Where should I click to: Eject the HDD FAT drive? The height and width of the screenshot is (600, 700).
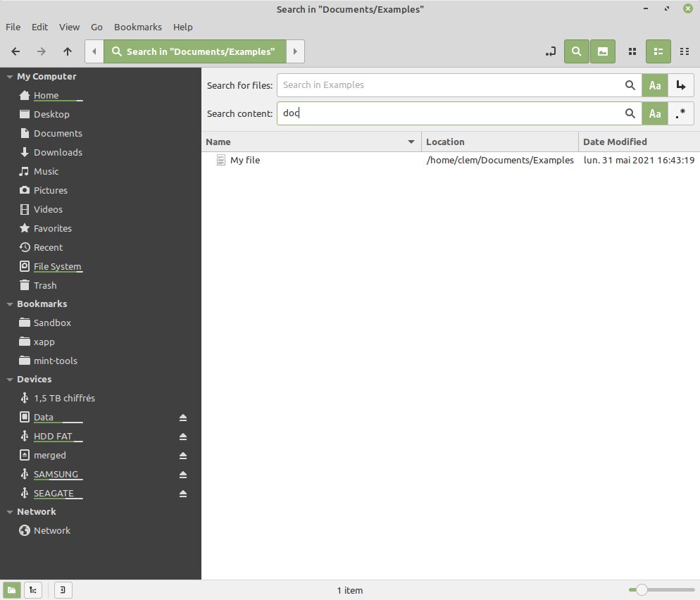click(x=183, y=437)
